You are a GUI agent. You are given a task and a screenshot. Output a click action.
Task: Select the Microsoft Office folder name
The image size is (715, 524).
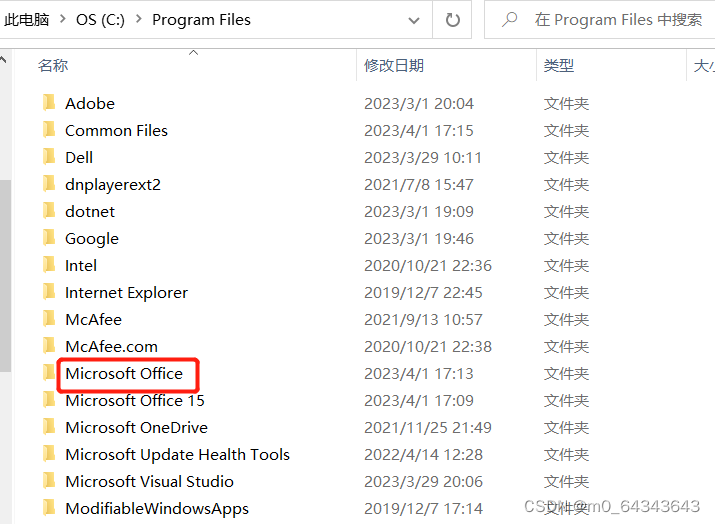coord(124,373)
